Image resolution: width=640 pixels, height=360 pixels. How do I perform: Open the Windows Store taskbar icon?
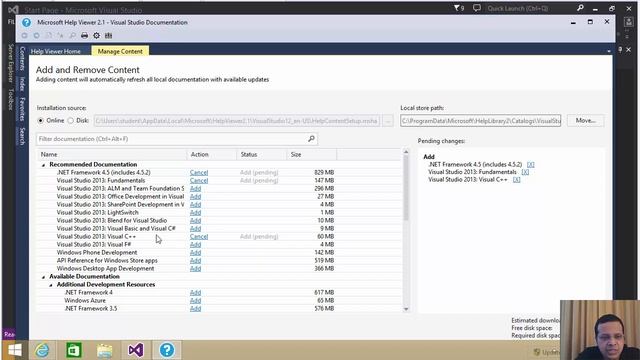[x=73, y=350]
